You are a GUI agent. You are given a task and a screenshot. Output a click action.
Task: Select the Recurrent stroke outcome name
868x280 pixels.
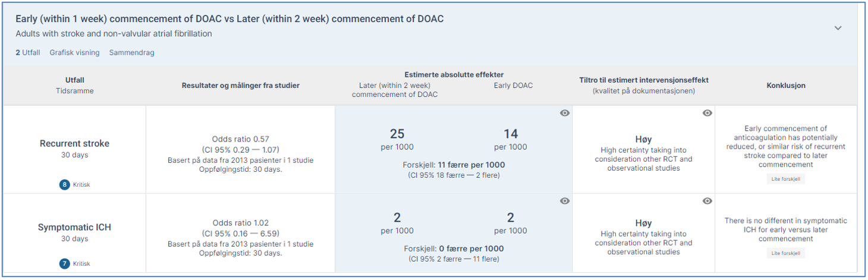74,143
